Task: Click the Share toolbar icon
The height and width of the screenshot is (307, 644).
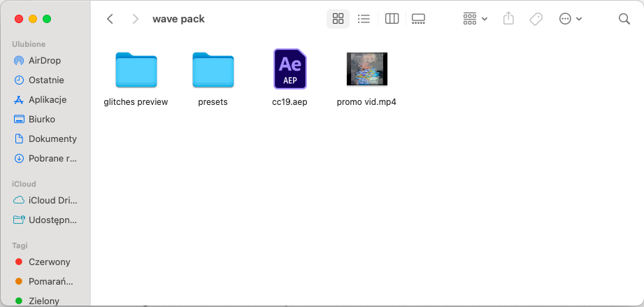Action: [509, 19]
